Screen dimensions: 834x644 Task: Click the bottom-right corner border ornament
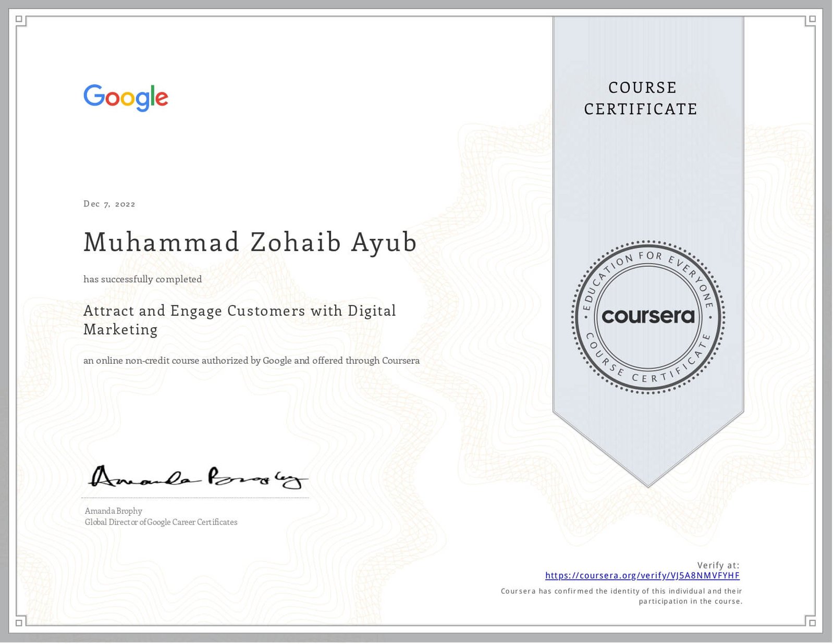coord(811,622)
